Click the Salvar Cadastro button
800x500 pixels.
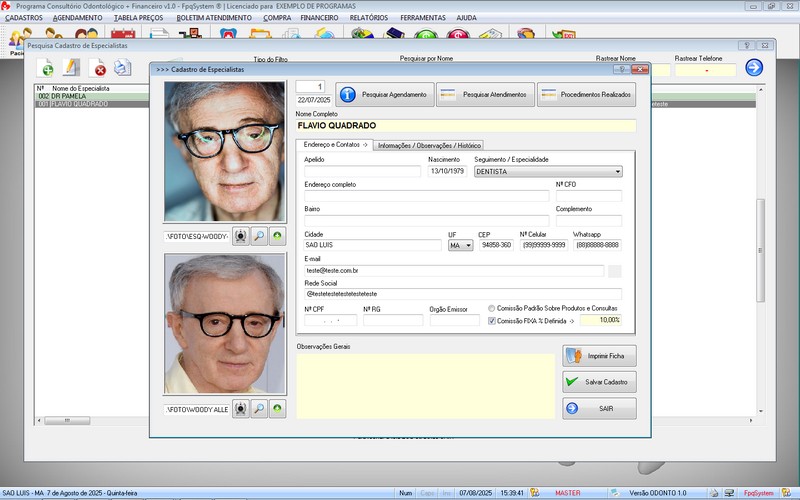[600, 382]
